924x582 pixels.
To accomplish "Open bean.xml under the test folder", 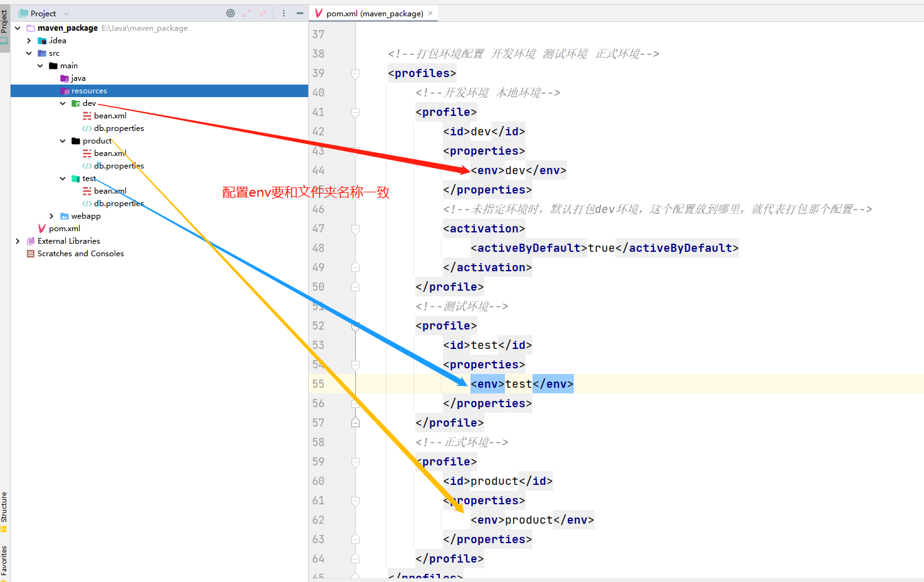I will click(110, 191).
